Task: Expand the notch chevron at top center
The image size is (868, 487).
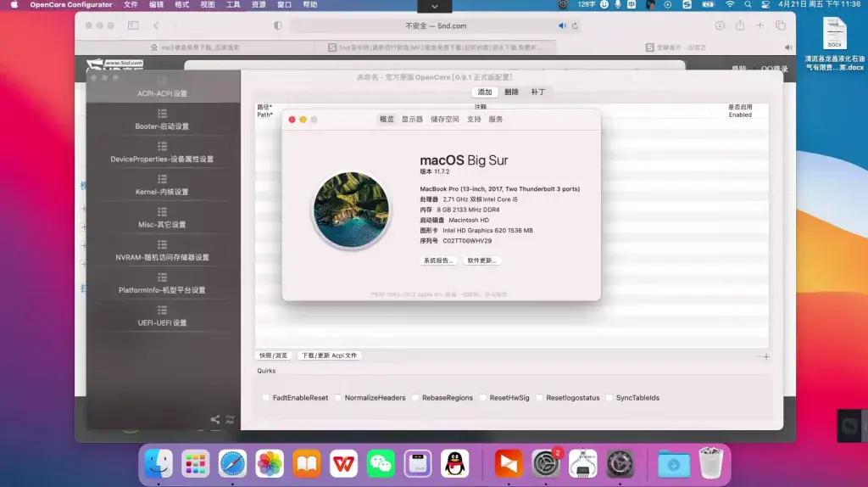Action: point(435,6)
